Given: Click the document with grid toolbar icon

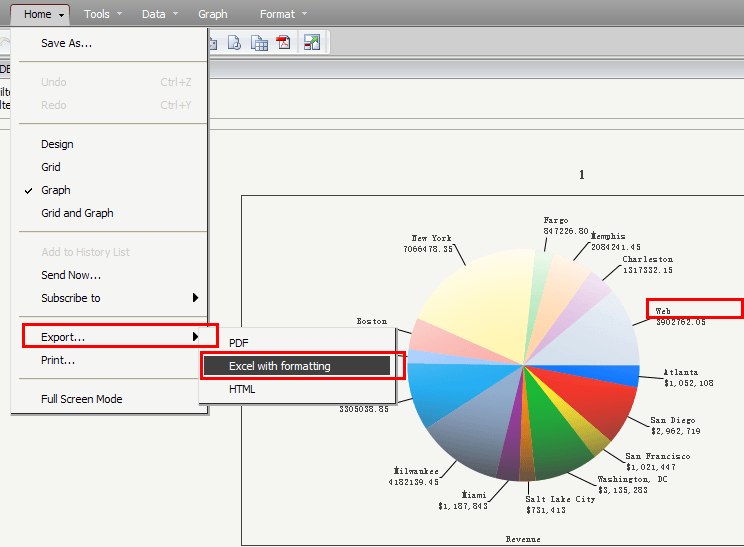Looking at the screenshot, I should coord(259,43).
